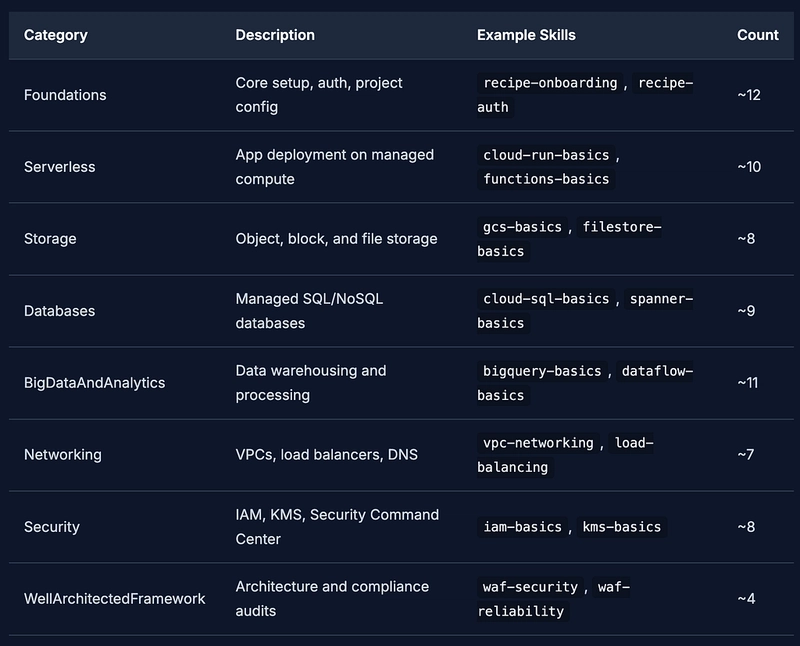
Task: Click the vpc-networking code tag
Action: point(538,443)
